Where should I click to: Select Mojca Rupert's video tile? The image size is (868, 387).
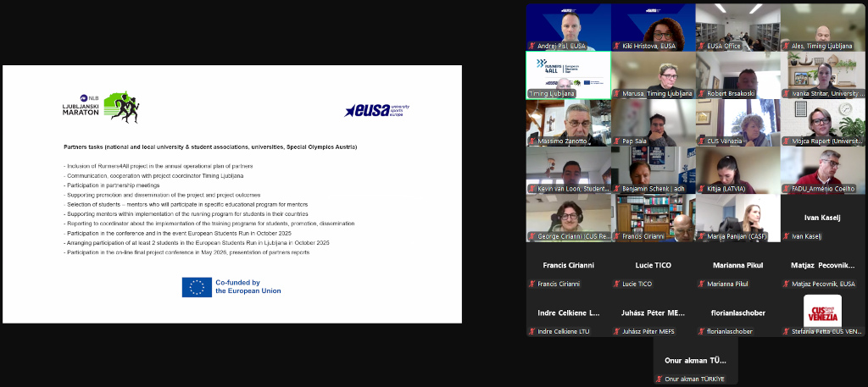[x=823, y=123]
